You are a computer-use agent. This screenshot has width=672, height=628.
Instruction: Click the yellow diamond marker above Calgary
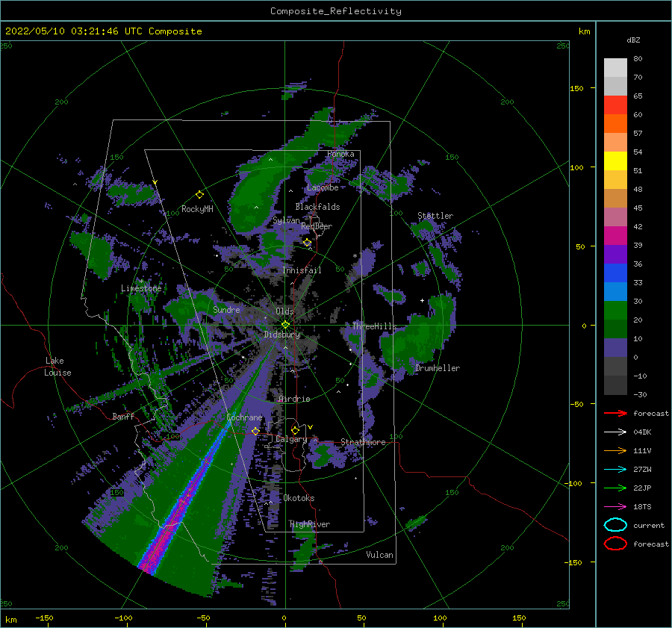tap(295, 430)
